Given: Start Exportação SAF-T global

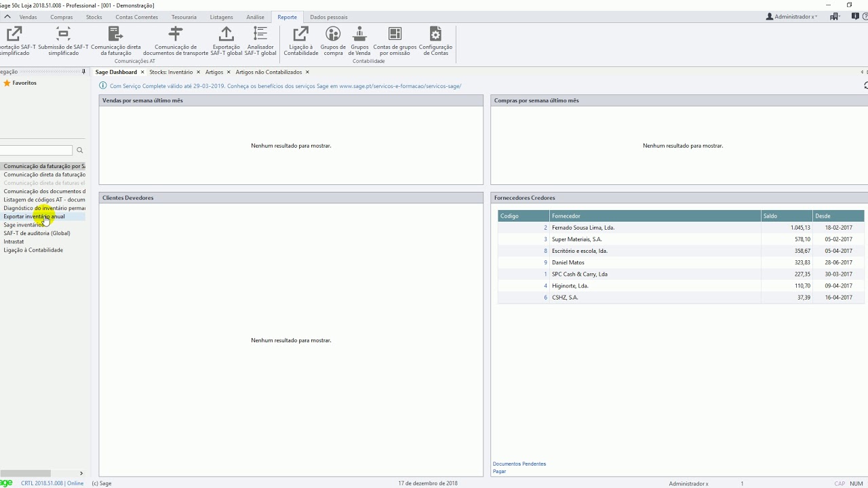Looking at the screenshot, I should (226, 41).
